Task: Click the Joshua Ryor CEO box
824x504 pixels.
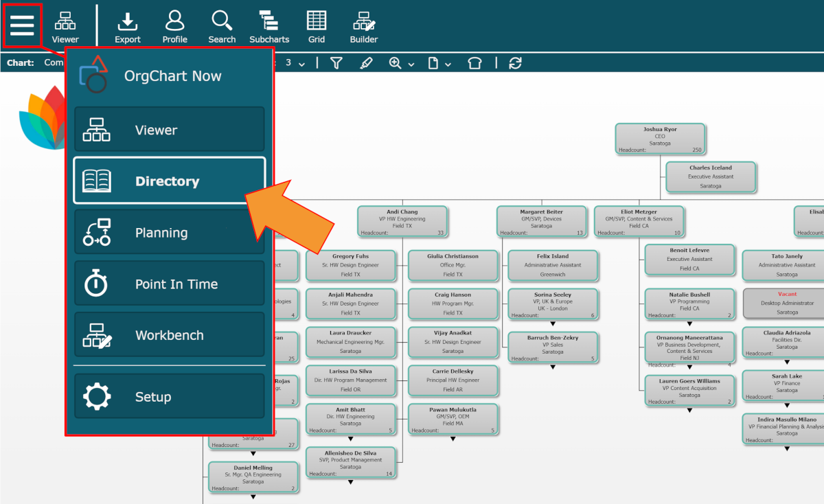Action: tap(659, 139)
